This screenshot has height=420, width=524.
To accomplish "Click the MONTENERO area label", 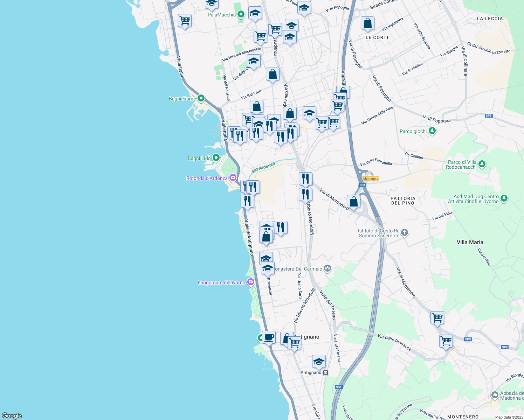I will point(463,417).
